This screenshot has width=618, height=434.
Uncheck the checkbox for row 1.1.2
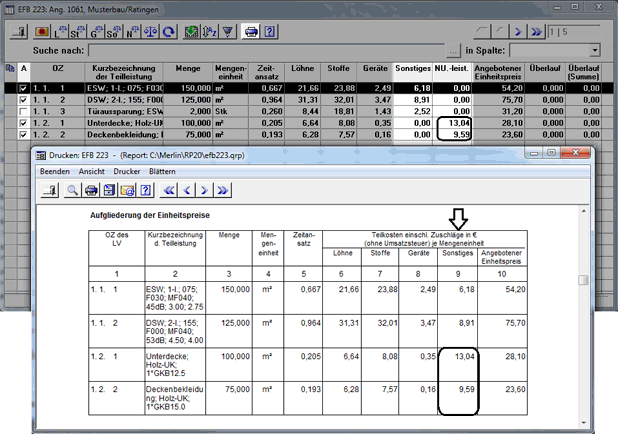24,101
